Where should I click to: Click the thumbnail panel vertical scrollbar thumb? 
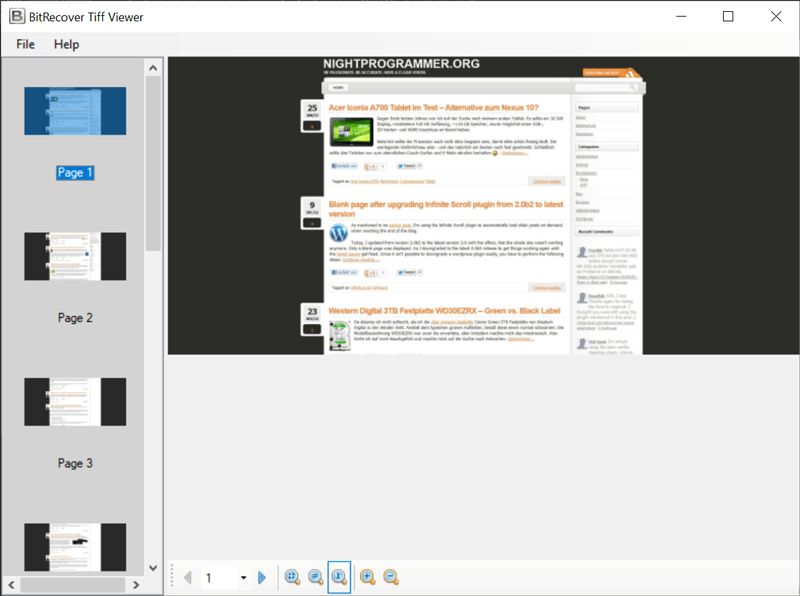[153, 163]
